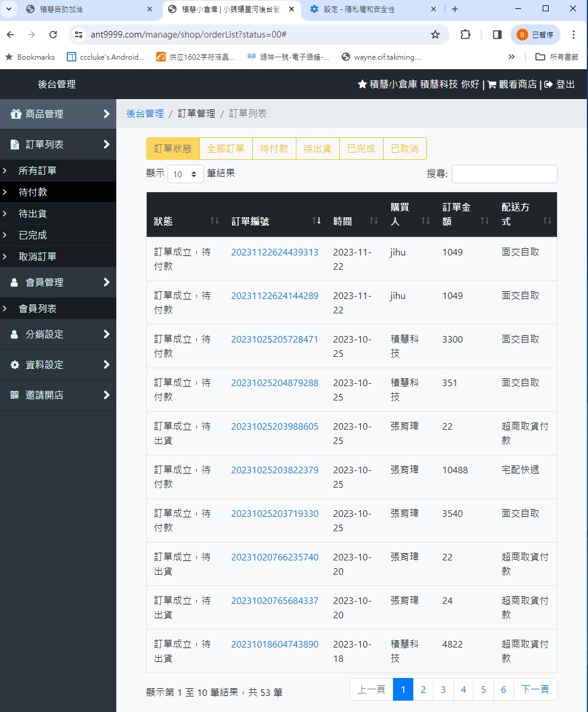Log out via the 登出 link

pos(559,84)
